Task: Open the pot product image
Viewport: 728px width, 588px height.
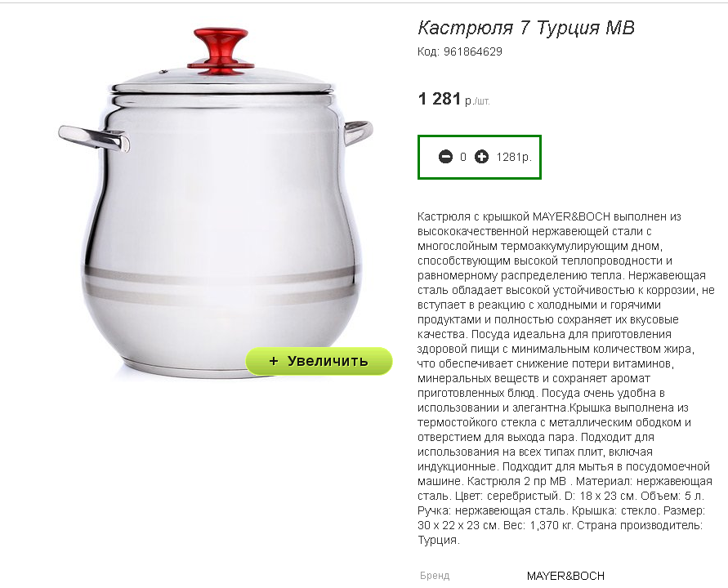Action: click(x=215, y=200)
